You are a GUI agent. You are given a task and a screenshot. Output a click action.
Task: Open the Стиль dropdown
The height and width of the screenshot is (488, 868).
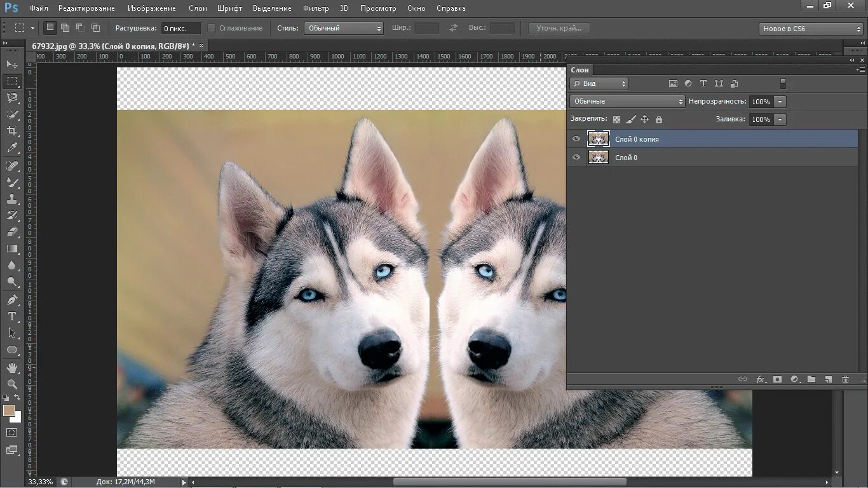point(344,28)
